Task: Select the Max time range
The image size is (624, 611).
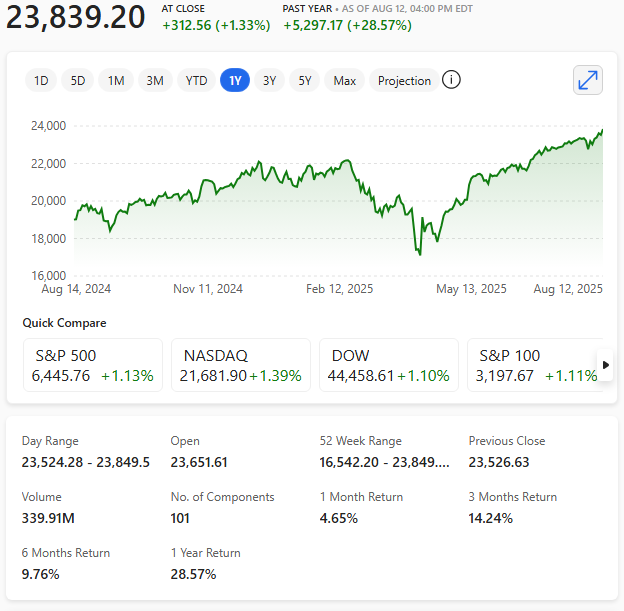Action: pyautogui.click(x=344, y=80)
